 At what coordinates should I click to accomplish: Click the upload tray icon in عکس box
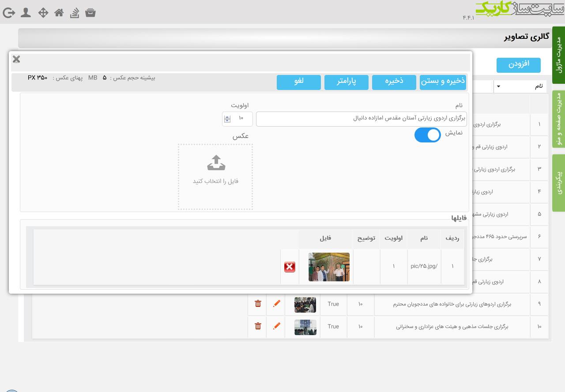click(216, 163)
